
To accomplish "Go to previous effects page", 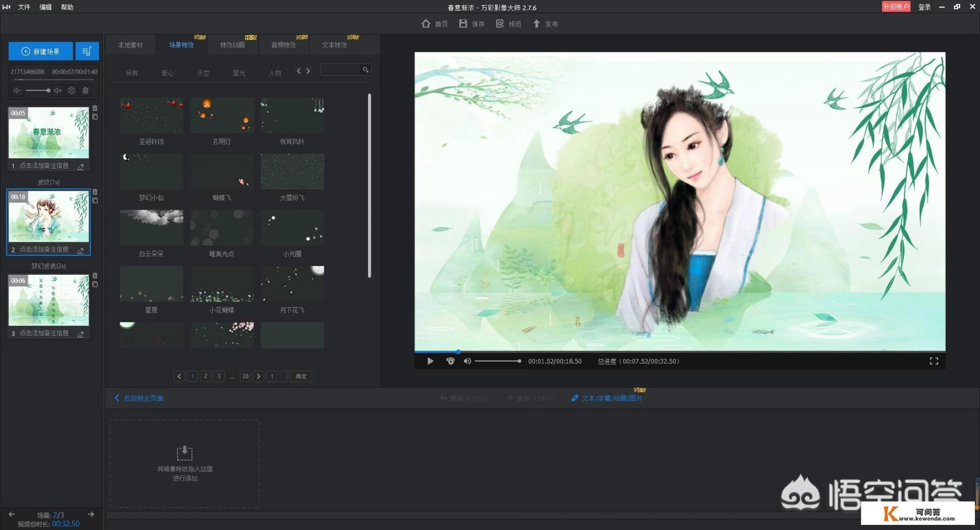I will tap(179, 376).
